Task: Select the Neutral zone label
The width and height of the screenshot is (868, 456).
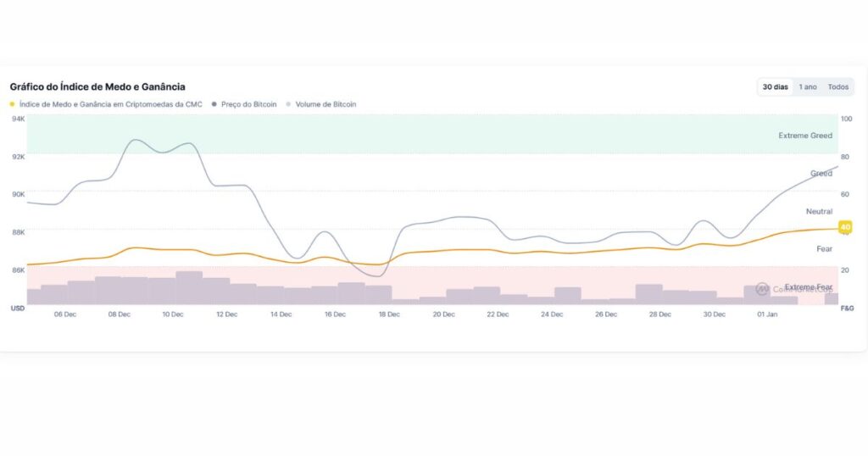Action: [819, 211]
